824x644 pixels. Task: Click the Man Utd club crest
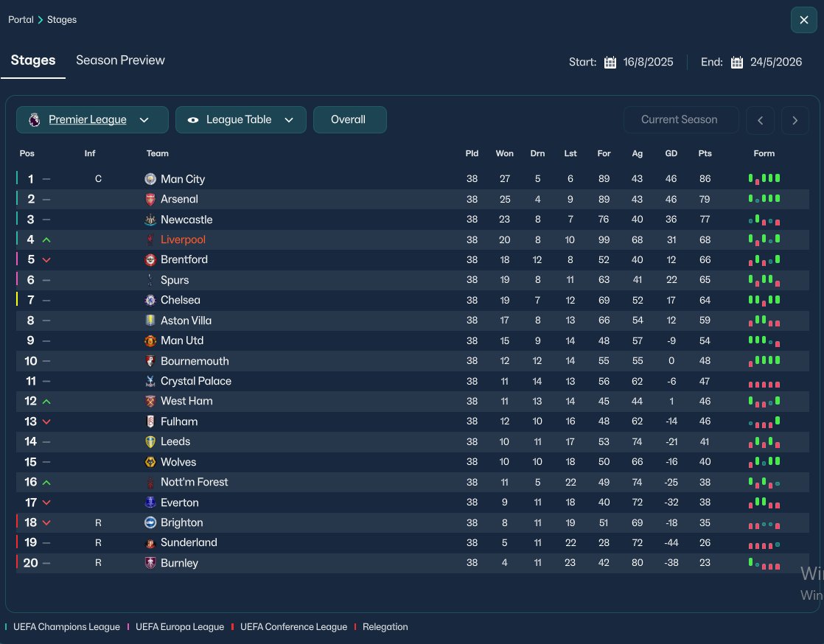pyautogui.click(x=150, y=341)
